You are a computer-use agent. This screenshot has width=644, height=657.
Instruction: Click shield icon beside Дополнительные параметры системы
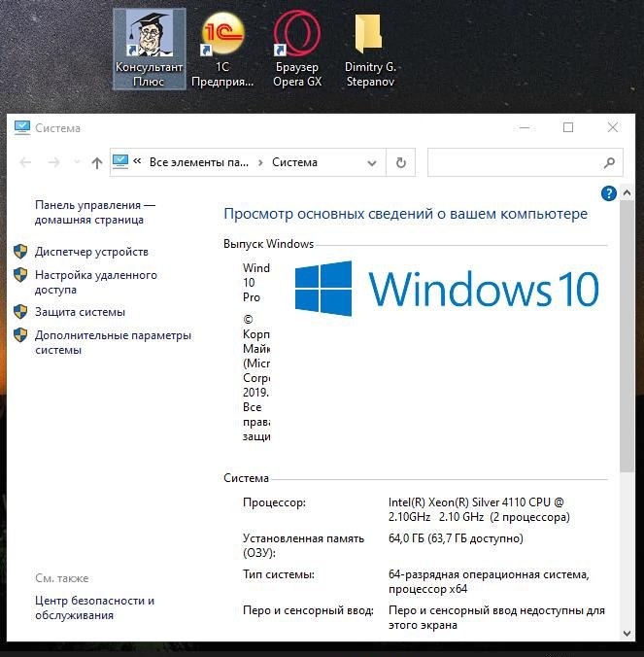coord(20,335)
